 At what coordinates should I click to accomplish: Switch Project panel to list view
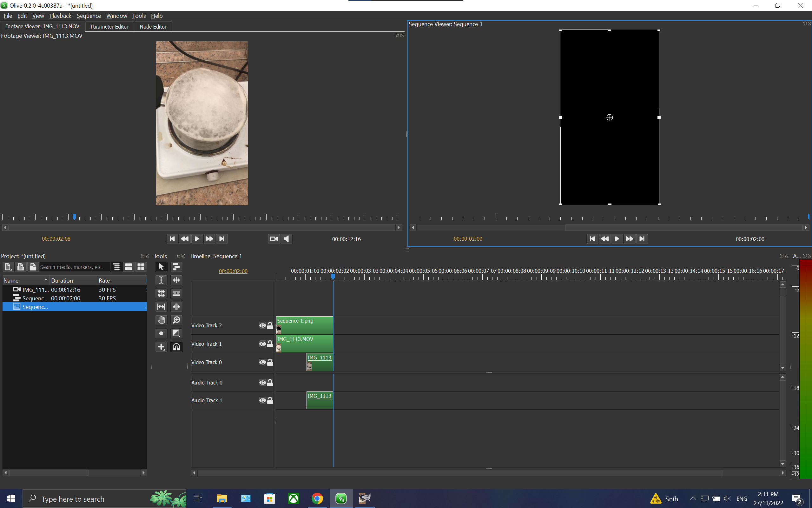click(x=129, y=267)
